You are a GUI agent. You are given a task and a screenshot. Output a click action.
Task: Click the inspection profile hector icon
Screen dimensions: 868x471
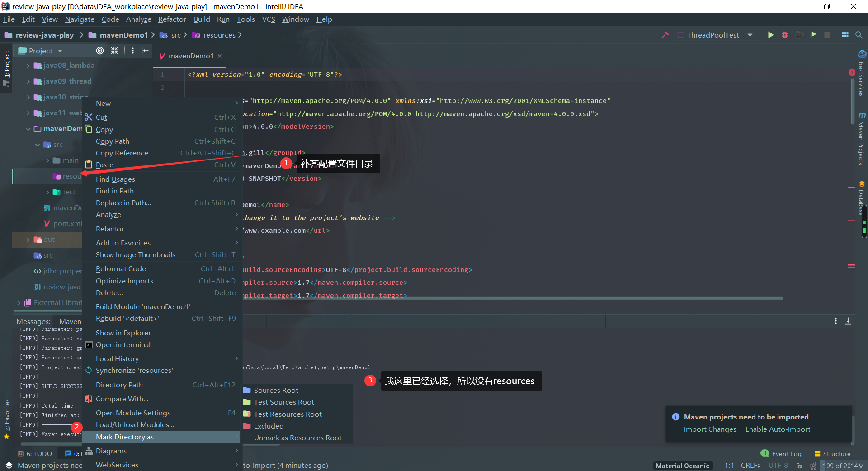coord(813,466)
